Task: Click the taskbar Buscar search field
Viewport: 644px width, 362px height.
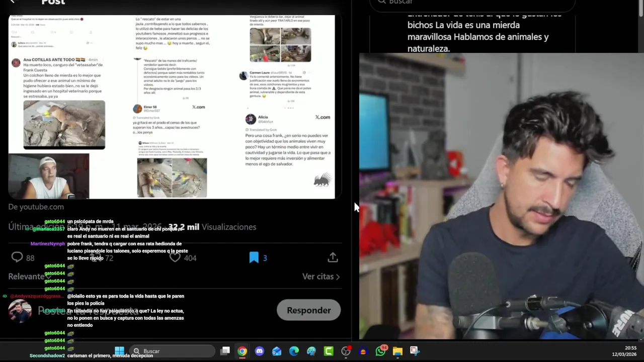Action: coord(172,351)
